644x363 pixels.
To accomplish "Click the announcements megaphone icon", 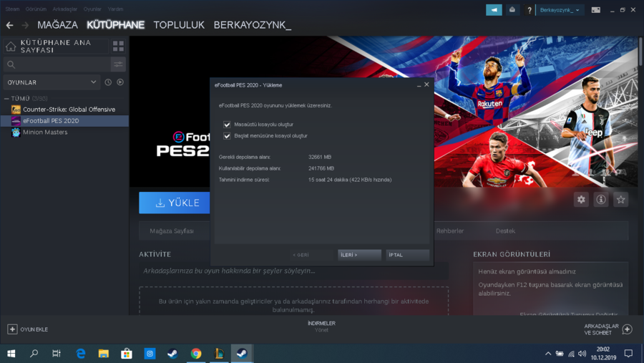I will point(494,10).
